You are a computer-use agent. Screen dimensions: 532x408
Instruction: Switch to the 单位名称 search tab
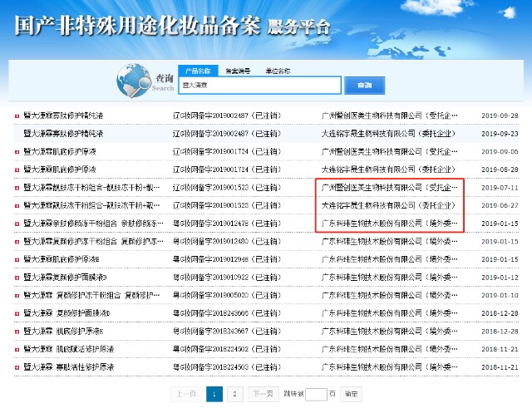pyautogui.click(x=278, y=71)
